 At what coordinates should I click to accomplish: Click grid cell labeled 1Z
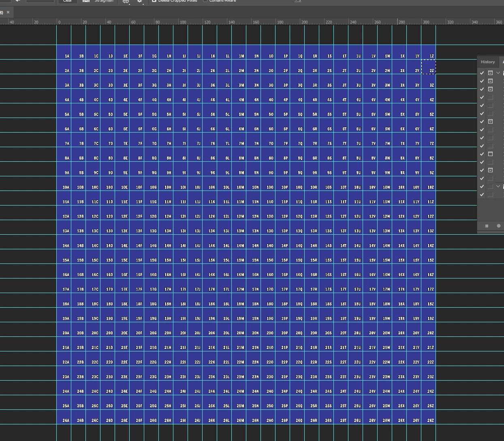pyautogui.click(x=429, y=52)
